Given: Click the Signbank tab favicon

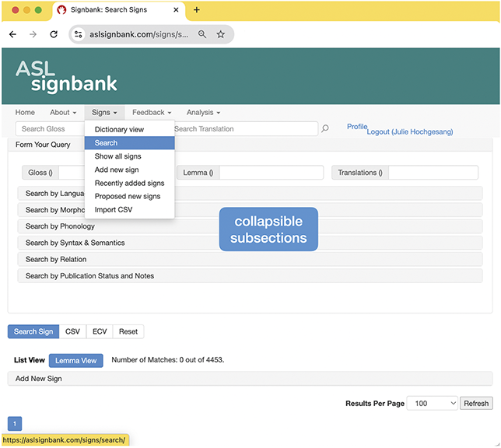Looking at the screenshot, I should pyautogui.click(x=61, y=10).
